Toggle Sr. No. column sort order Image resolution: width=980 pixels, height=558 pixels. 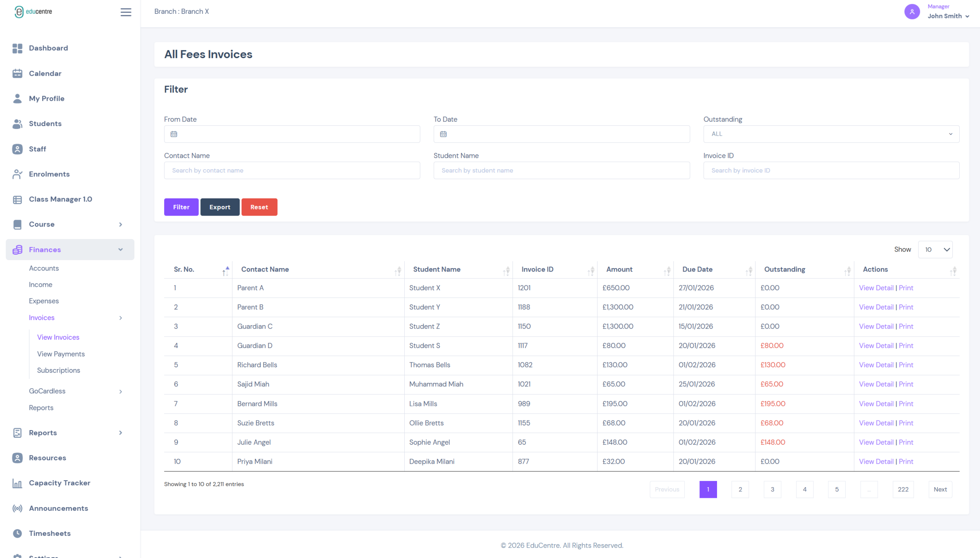click(225, 271)
